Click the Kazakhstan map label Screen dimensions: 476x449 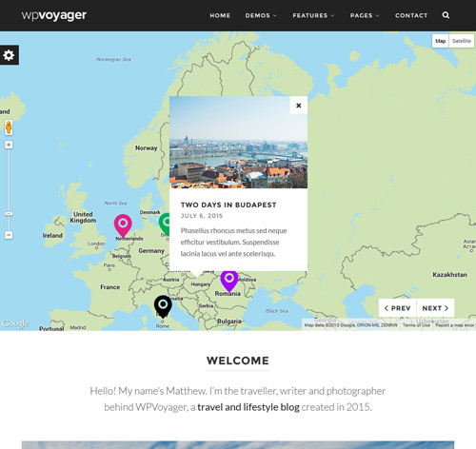[449, 275]
